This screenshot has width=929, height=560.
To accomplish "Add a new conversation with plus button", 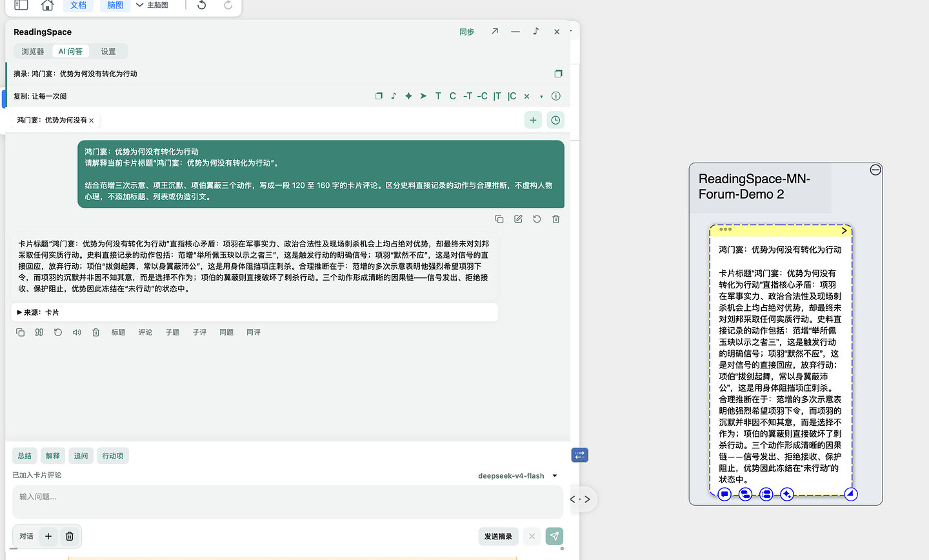I will (x=533, y=120).
